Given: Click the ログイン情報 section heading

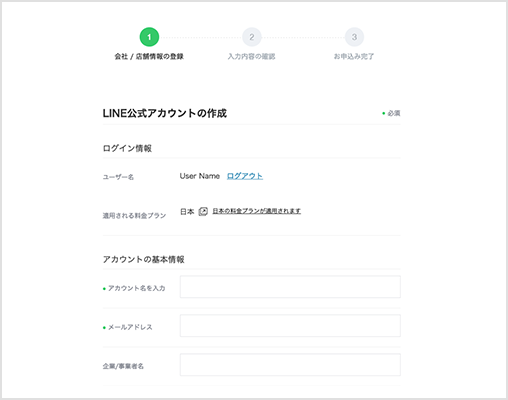Looking at the screenshot, I should pyautogui.click(x=127, y=148).
